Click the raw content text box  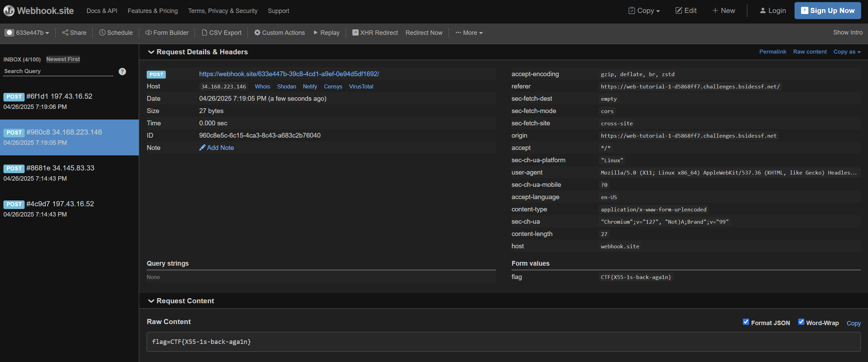504,342
